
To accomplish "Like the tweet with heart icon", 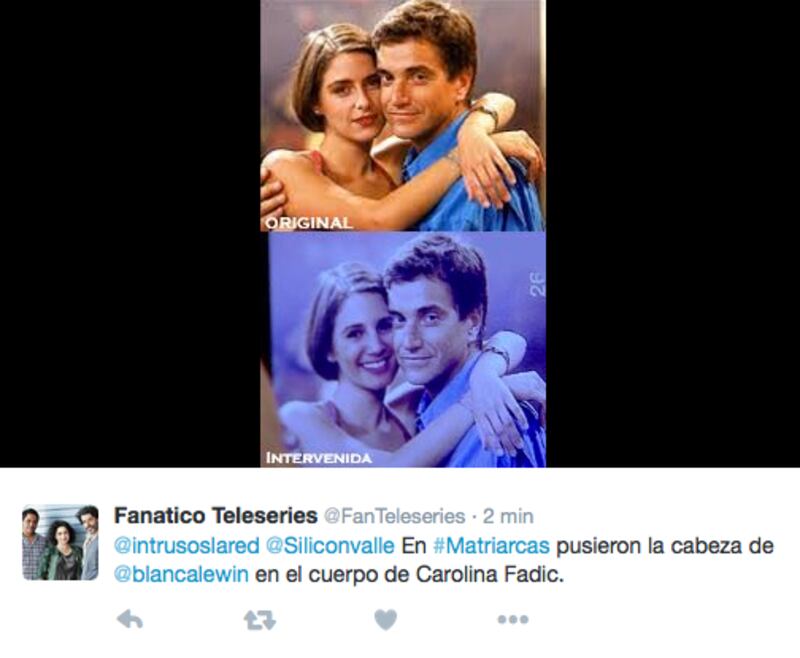I will (386, 620).
